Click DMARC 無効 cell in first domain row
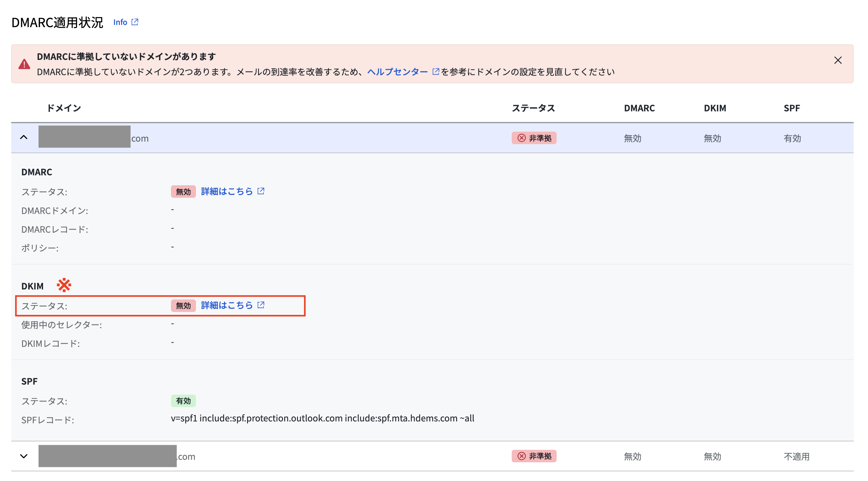 632,138
